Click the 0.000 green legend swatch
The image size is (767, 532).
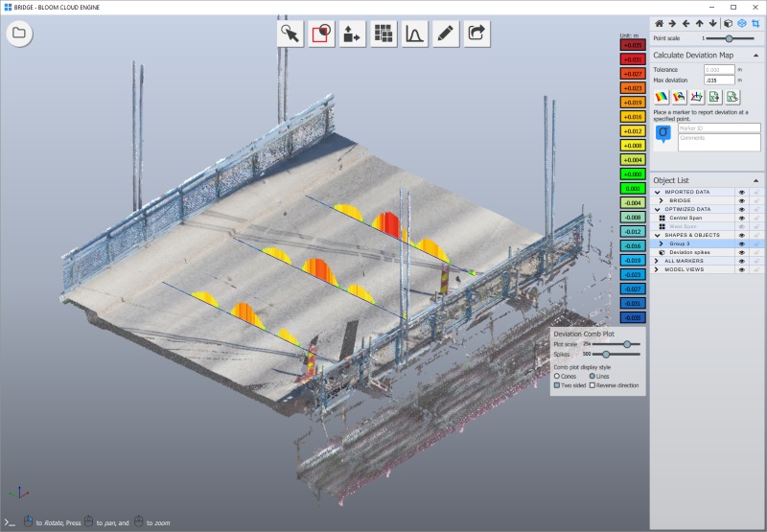(x=633, y=188)
